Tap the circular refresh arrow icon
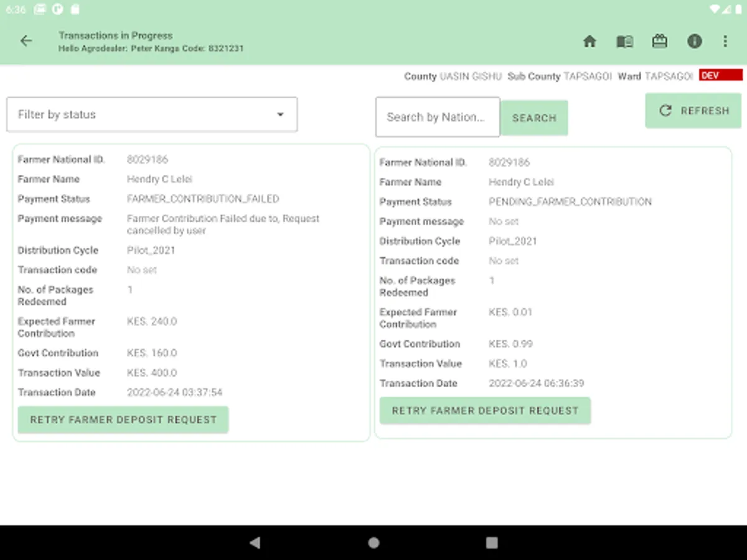This screenshot has height=560, width=747. click(665, 110)
